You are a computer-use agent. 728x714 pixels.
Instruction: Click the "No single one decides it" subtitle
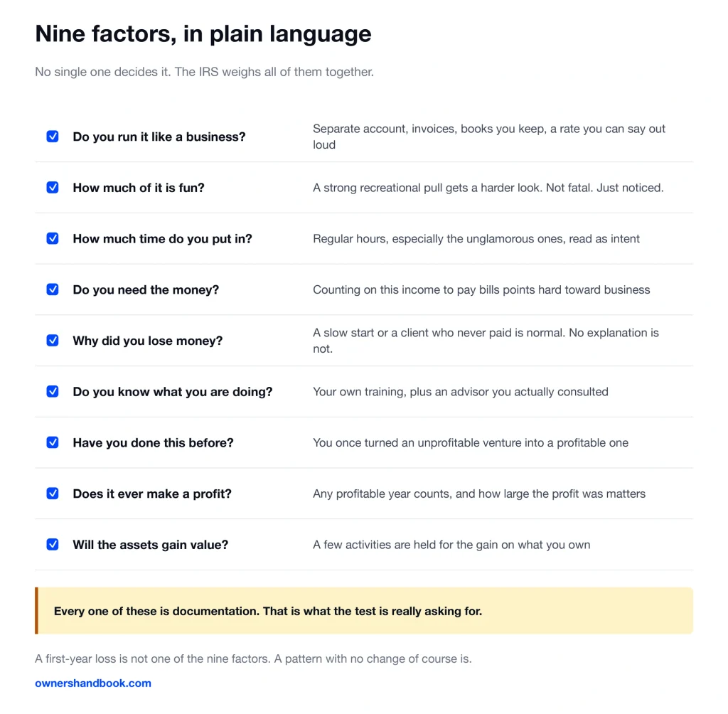click(204, 72)
